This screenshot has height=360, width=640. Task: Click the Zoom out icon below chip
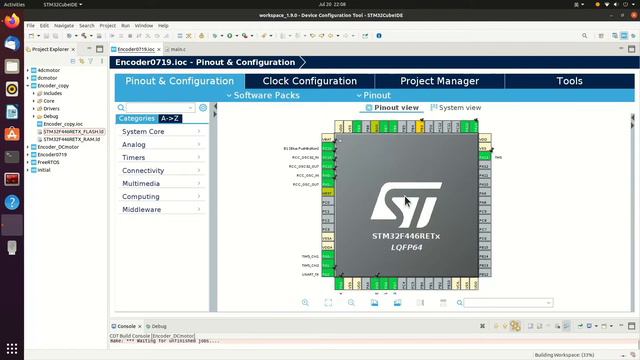pos(351,302)
